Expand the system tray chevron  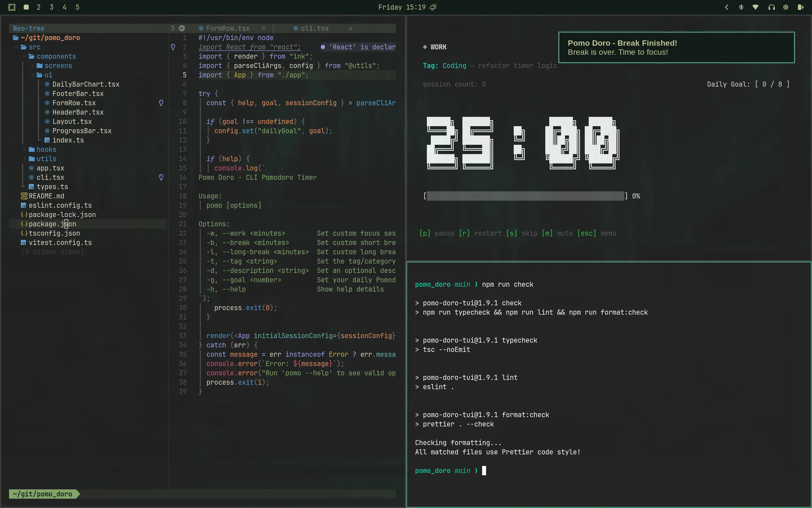click(727, 7)
